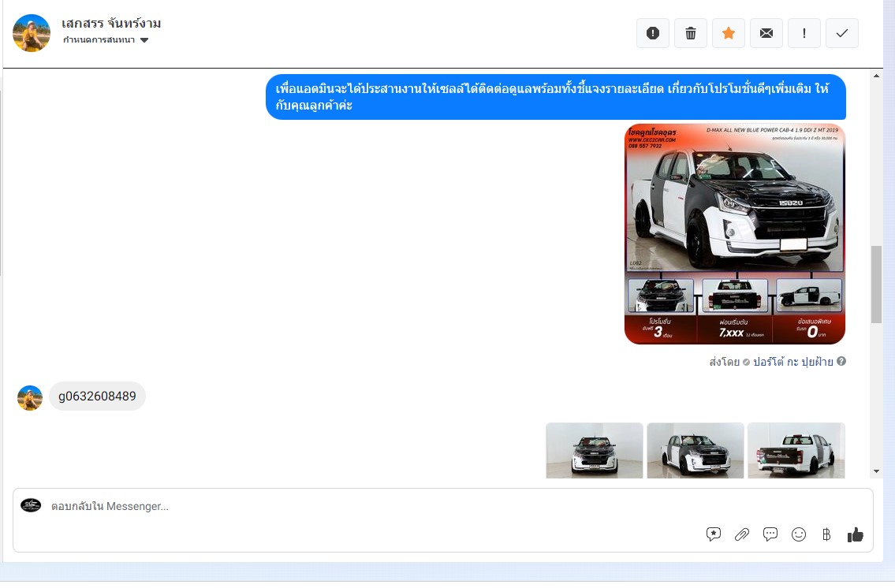Click customer name เสกสรร จันทร์งาม in header
895x588 pixels.
pos(111,23)
